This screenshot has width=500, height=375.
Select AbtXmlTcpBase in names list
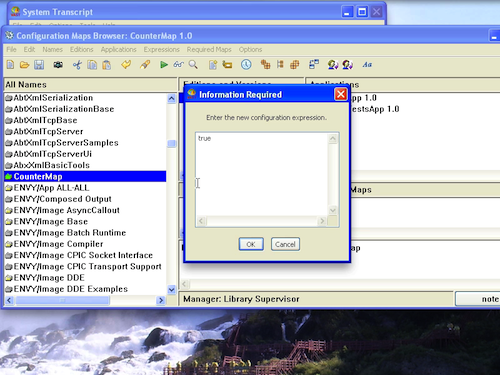point(45,120)
